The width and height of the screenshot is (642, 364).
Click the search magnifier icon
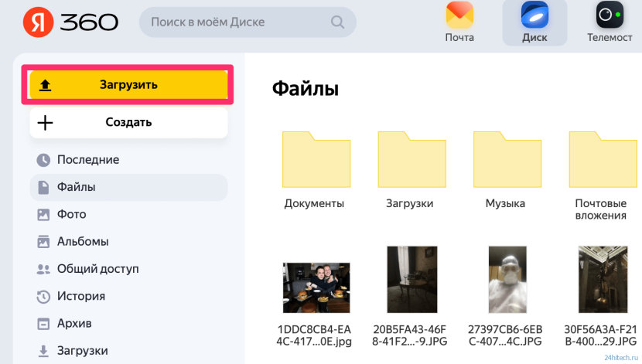338,22
